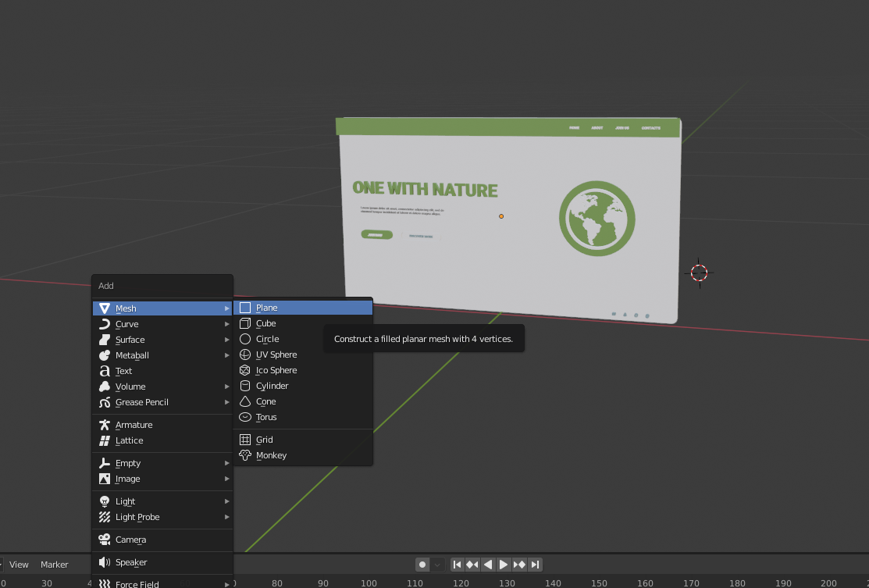Choose Cube from the Mesh submenu

pyautogui.click(x=303, y=323)
